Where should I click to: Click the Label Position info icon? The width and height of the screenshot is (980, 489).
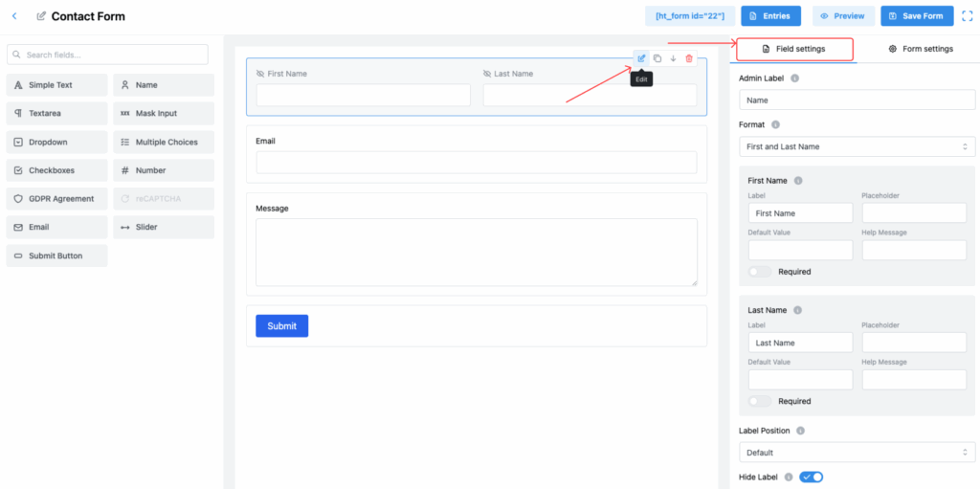pyautogui.click(x=801, y=431)
